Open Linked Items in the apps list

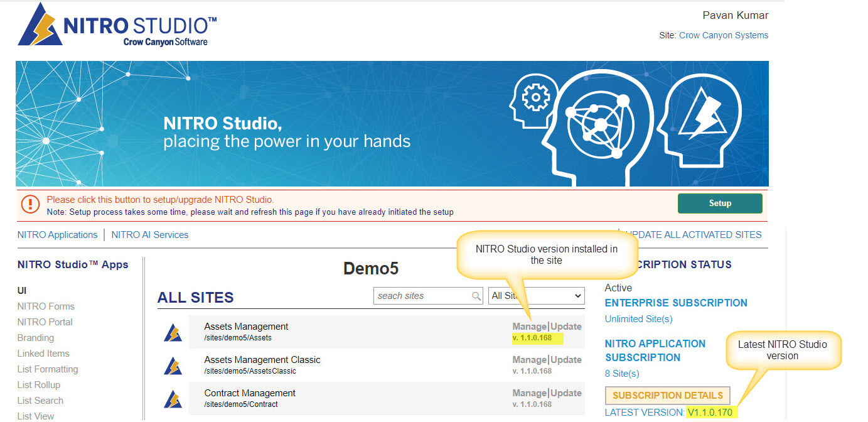coord(43,354)
